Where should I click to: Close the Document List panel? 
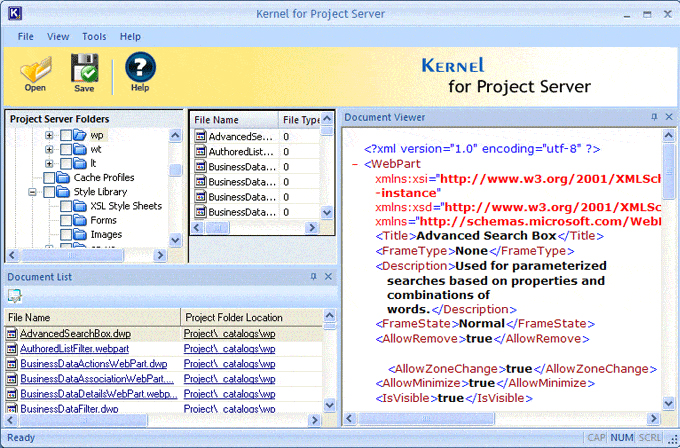coord(328,277)
